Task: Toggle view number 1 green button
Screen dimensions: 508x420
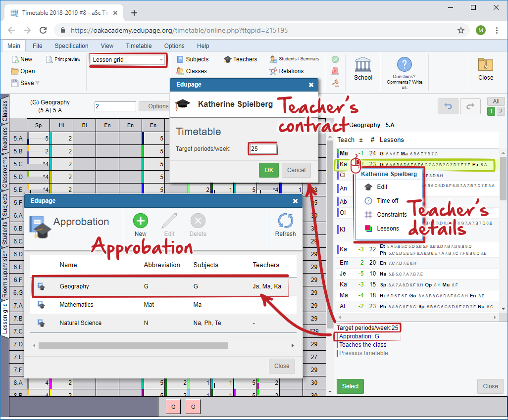Action: (x=491, y=111)
